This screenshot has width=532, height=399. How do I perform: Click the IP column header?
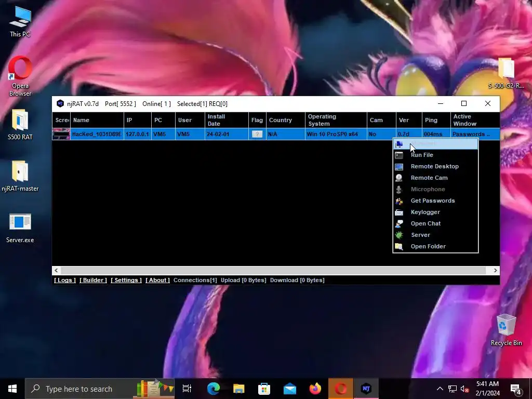coord(138,120)
